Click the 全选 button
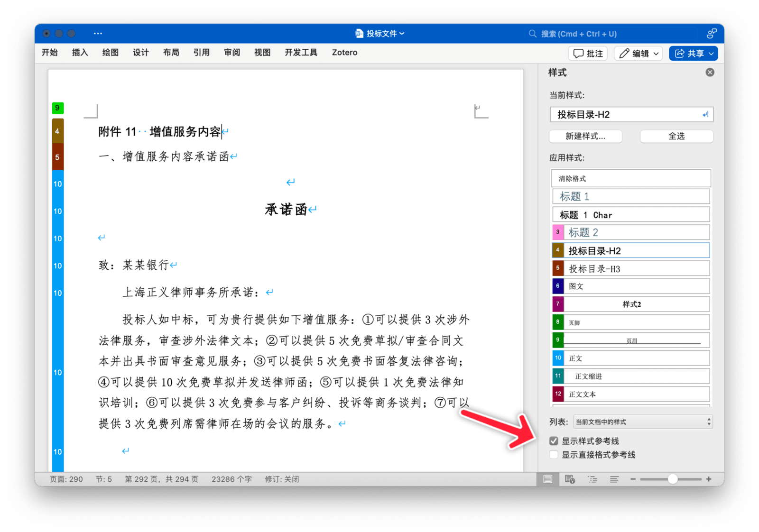 coord(676,137)
